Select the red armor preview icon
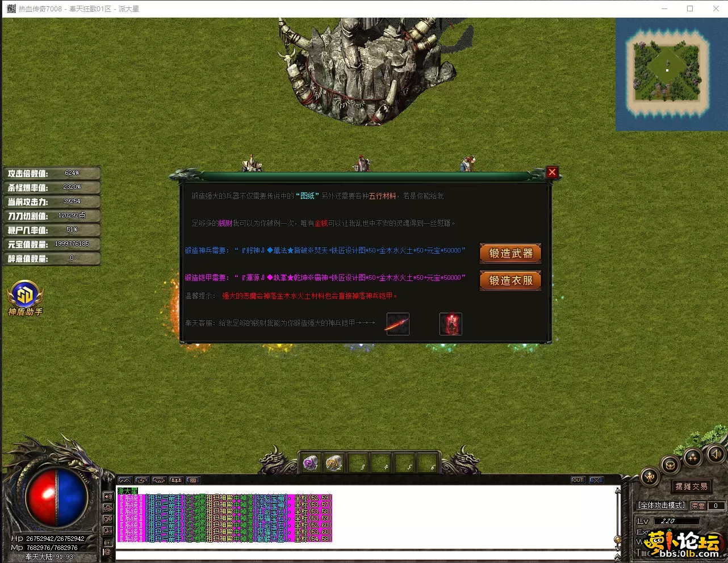This screenshot has width=728, height=563. (x=450, y=324)
